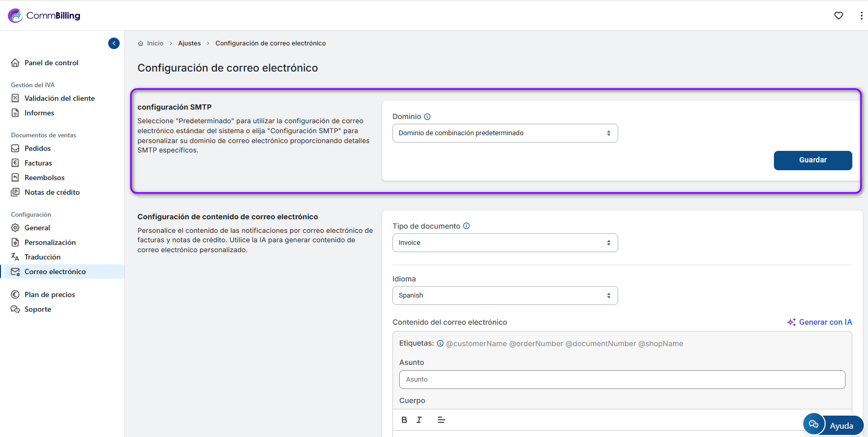Focus the Asunto subject input field

(622, 380)
